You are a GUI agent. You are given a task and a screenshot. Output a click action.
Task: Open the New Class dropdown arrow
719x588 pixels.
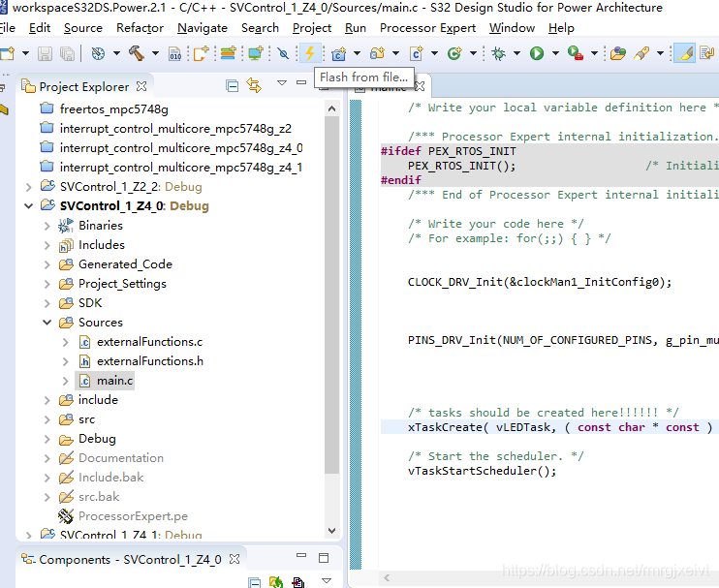point(473,53)
